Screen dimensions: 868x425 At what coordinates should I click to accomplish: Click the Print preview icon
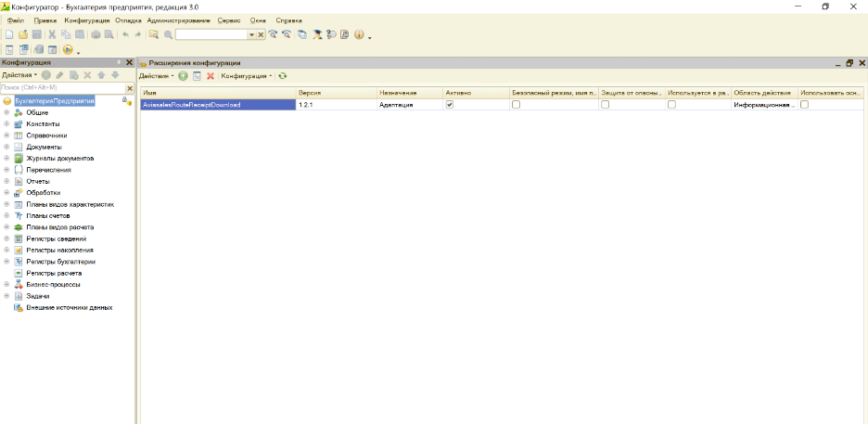(x=109, y=34)
